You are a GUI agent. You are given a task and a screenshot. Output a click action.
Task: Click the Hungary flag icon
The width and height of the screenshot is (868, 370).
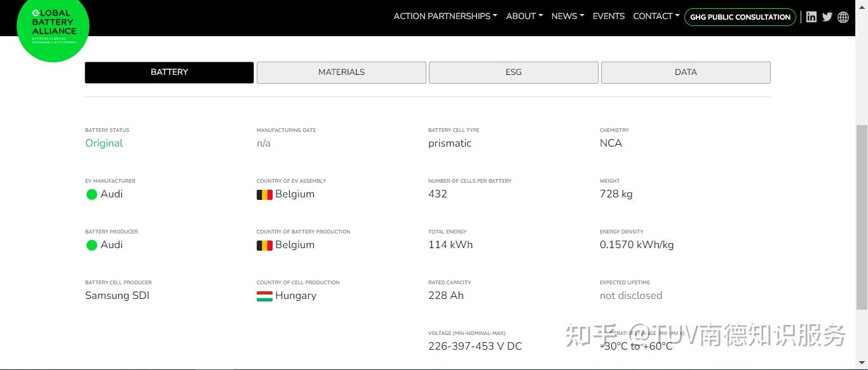pos(264,296)
